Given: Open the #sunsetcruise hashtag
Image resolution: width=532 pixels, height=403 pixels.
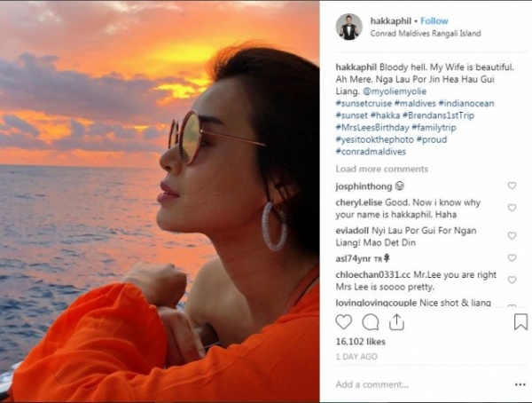Looking at the screenshot, I should pyautogui.click(x=365, y=105).
